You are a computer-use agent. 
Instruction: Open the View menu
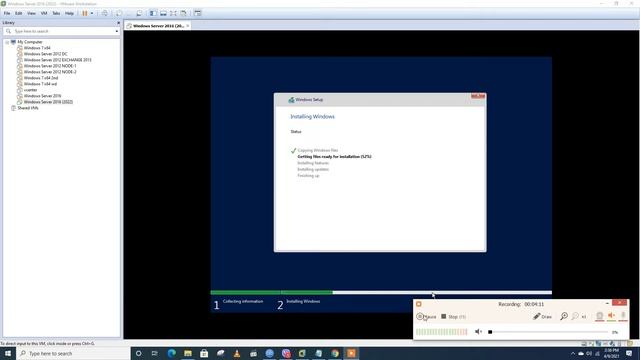[31, 13]
